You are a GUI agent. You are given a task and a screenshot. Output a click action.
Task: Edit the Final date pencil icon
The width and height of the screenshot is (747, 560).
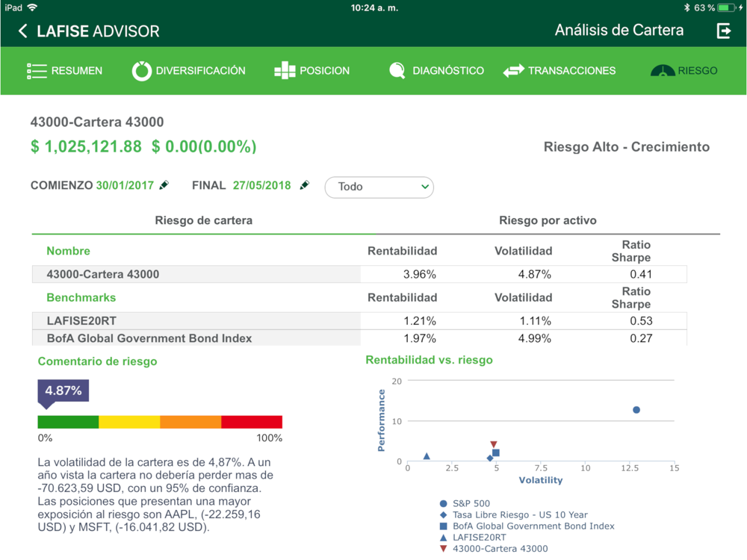click(x=305, y=185)
